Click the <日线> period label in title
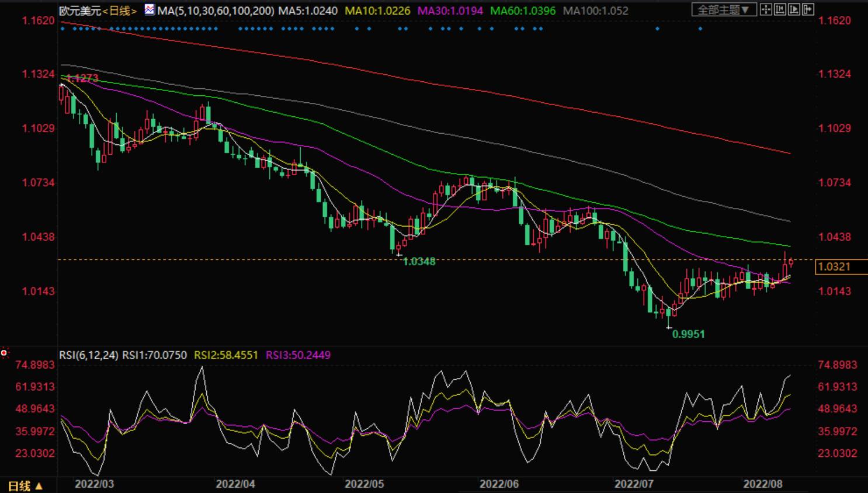Image resolution: width=868 pixels, height=493 pixels. tap(119, 11)
